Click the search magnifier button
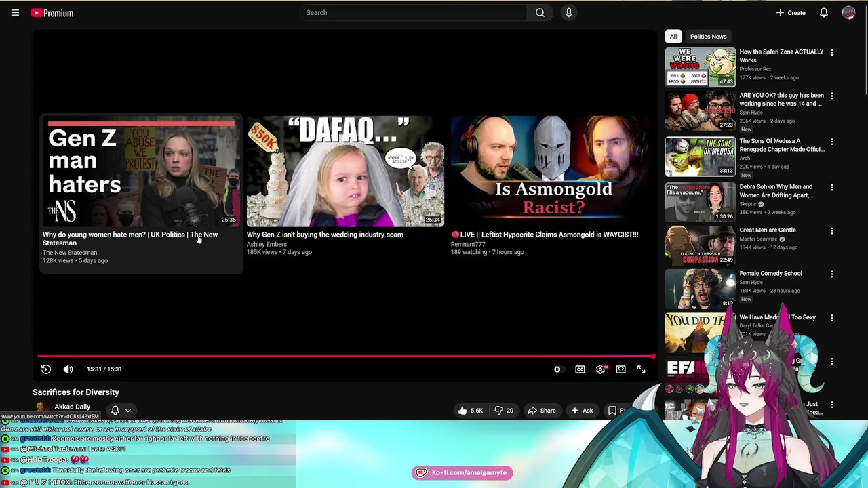Image resolution: width=868 pixels, height=488 pixels. coord(540,12)
